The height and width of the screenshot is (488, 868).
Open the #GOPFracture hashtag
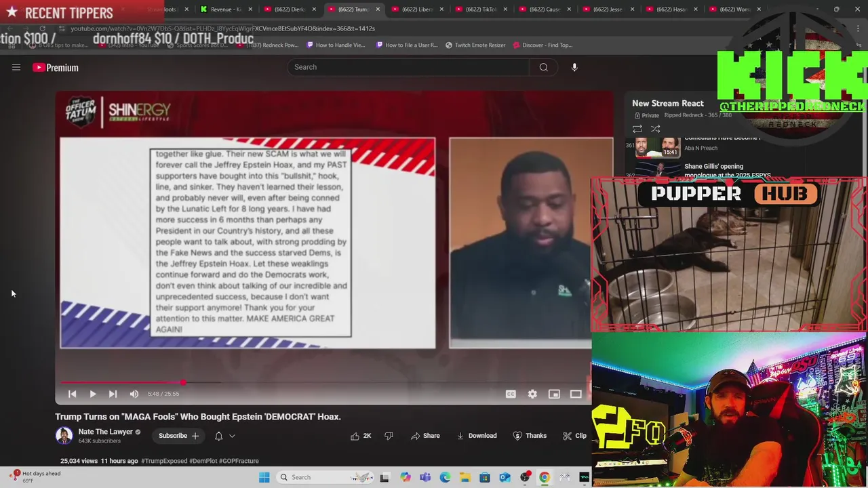[x=239, y=461]
